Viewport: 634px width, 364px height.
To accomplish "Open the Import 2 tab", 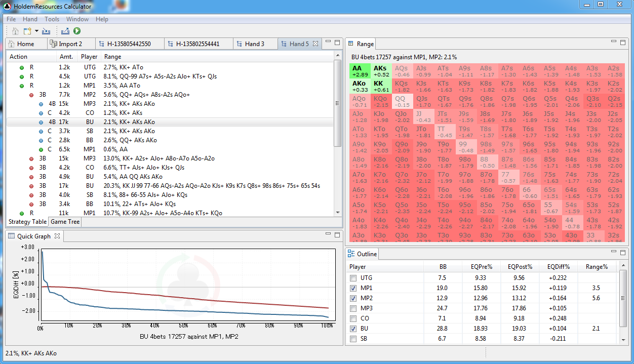I will pyautogui.click(x=70, y=44).
